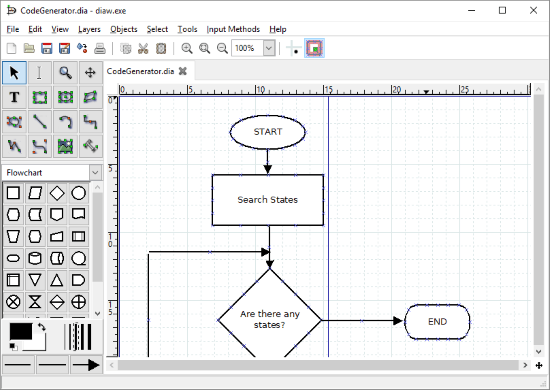Image resolution: width=550 pixels, height=390 pixels.
Task: Select the Ellipse drawing tool
Action: (65, 97)
